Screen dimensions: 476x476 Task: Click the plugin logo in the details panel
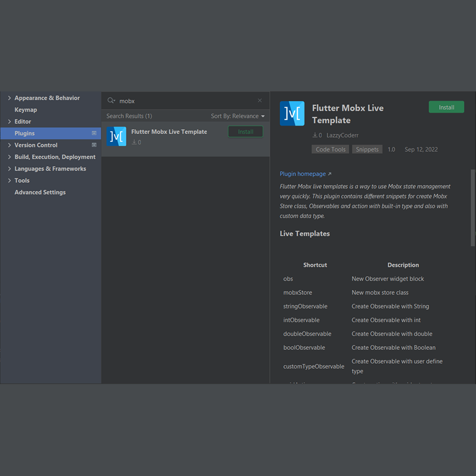292,113
